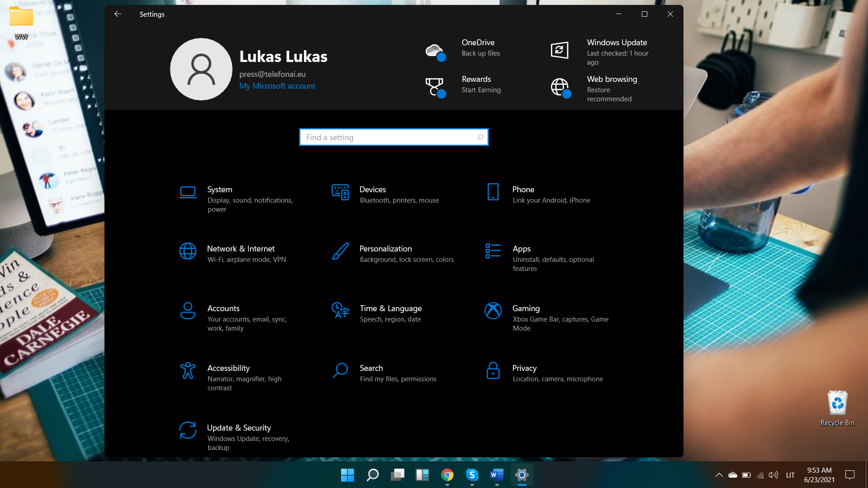868x488 pixels.
Task: Open Time & Language icon
Action: [340, 310]
